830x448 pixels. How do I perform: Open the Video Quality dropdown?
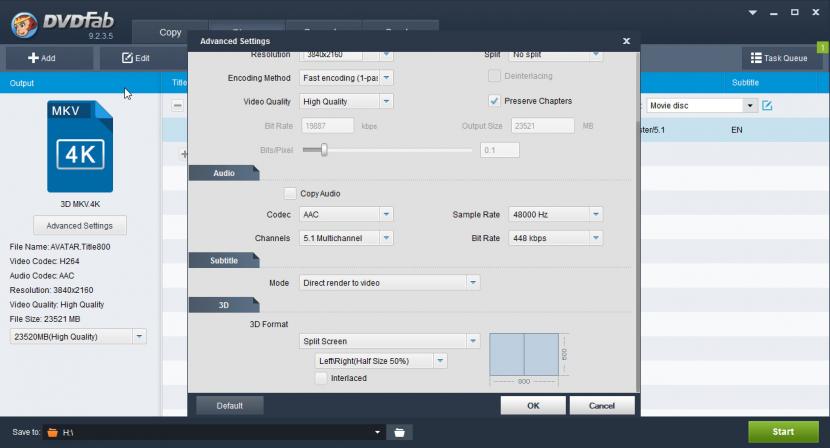pos(346,101)
